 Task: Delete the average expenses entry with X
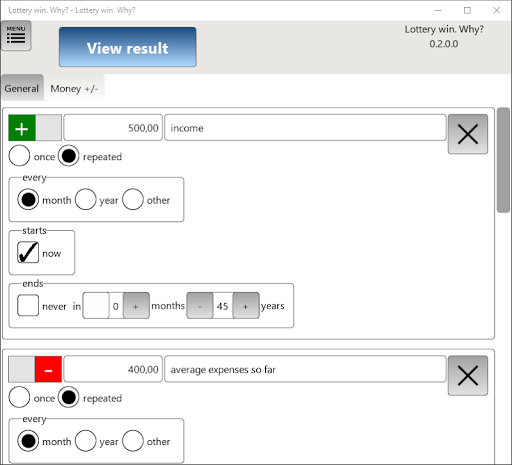[x=468, y=376]
